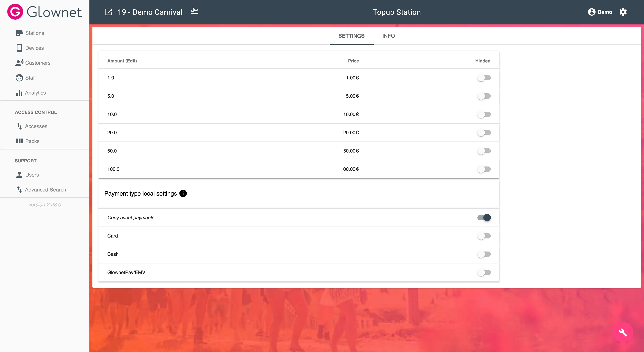
Task: Open the Stations storefront icon
Action: [19, 33]
